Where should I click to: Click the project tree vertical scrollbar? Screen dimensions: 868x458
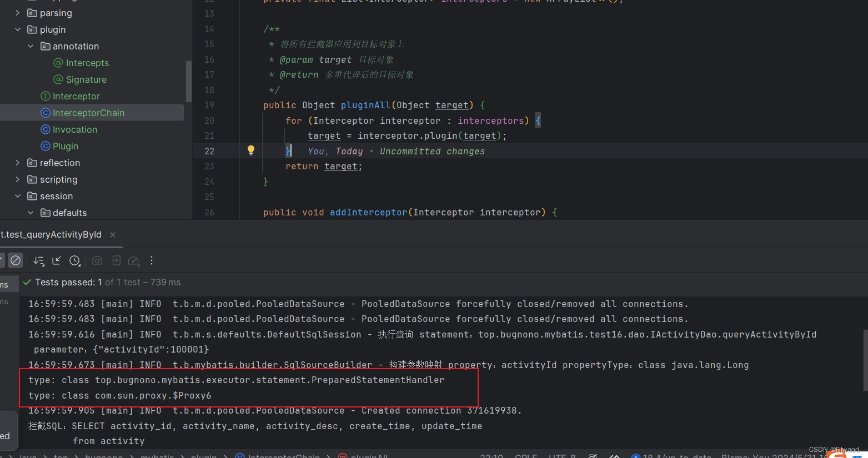[x=189, y=82]
